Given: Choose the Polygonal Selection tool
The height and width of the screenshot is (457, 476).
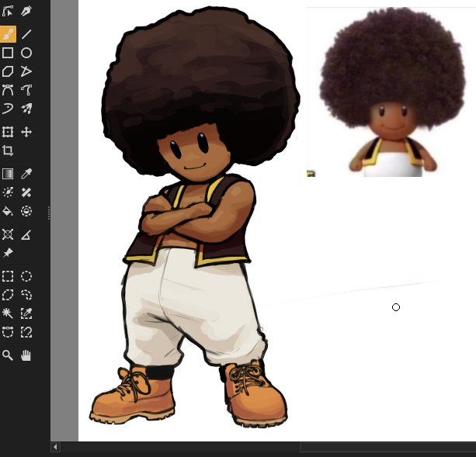Looking at the screenshot, I should pyautogui.click(x=8, y=295).
